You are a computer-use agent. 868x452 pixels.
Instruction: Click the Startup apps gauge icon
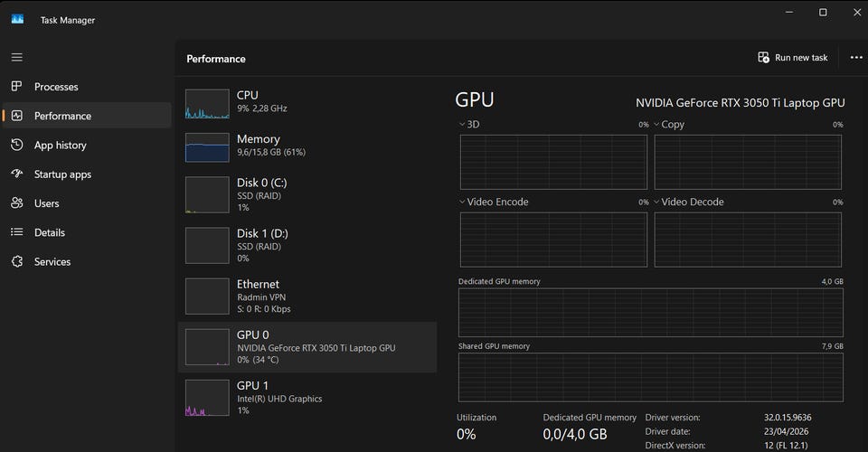16,174
